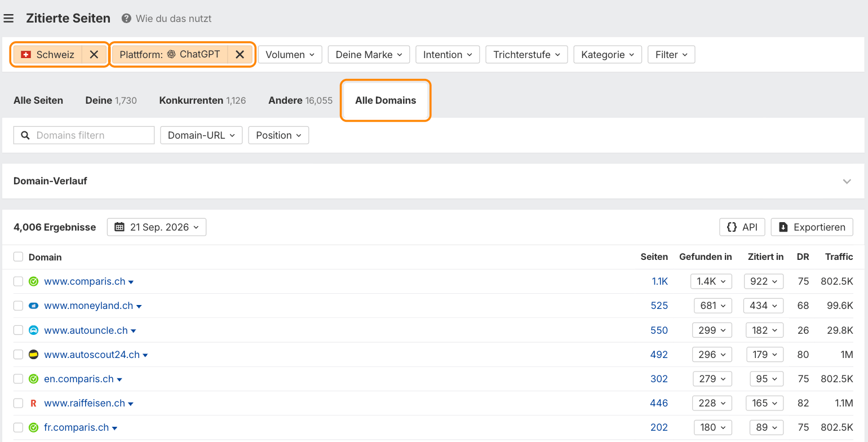Select the www.autoscout24.ch row checkbox
Image resolution: width=868 pixels, height=442 pixels.
point(18,355)
